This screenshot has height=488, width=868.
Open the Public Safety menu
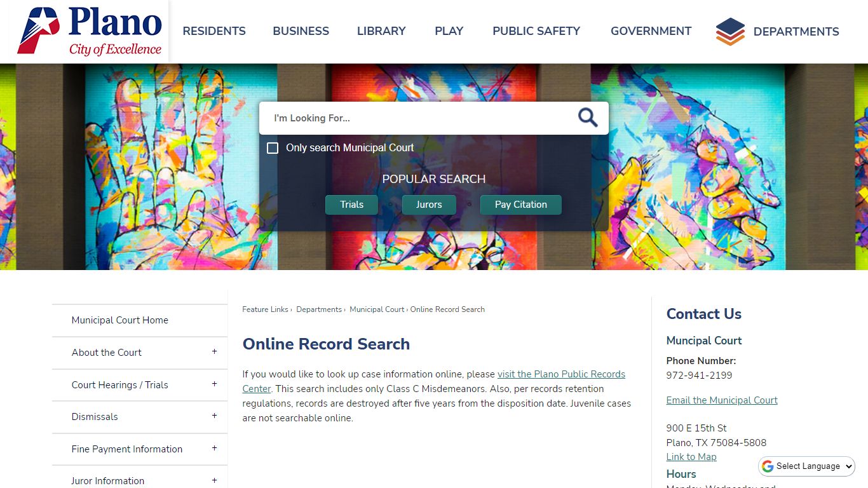pyautogui.click(x=536, y=31)
